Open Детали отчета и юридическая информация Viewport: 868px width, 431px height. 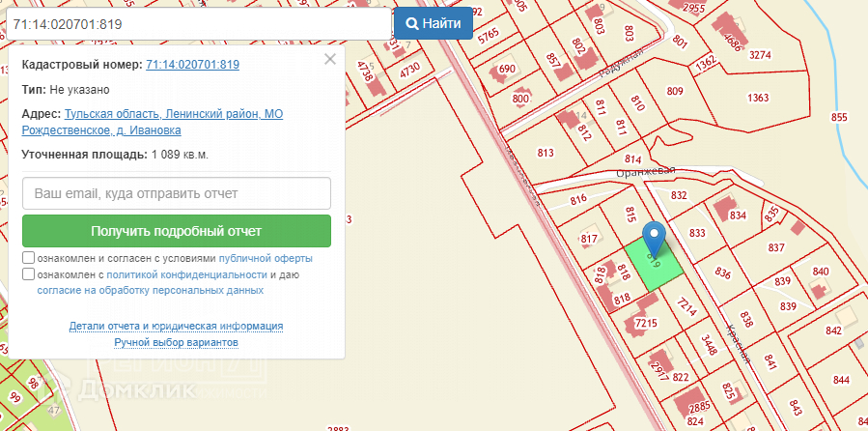[x=176, y=327]
